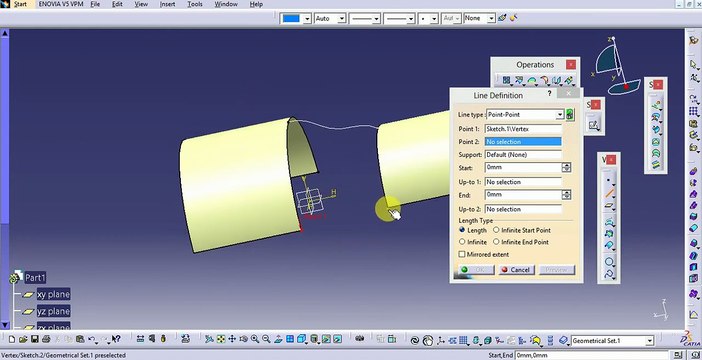Create a new document from bottom toolbar
The height and width of the screenshot is (360, 702).
pos(12,339)
